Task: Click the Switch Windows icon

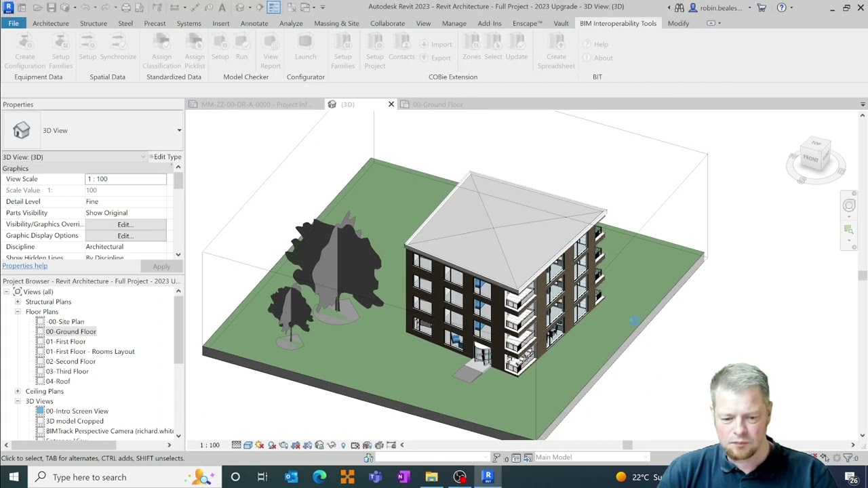Action: point(305,7)
